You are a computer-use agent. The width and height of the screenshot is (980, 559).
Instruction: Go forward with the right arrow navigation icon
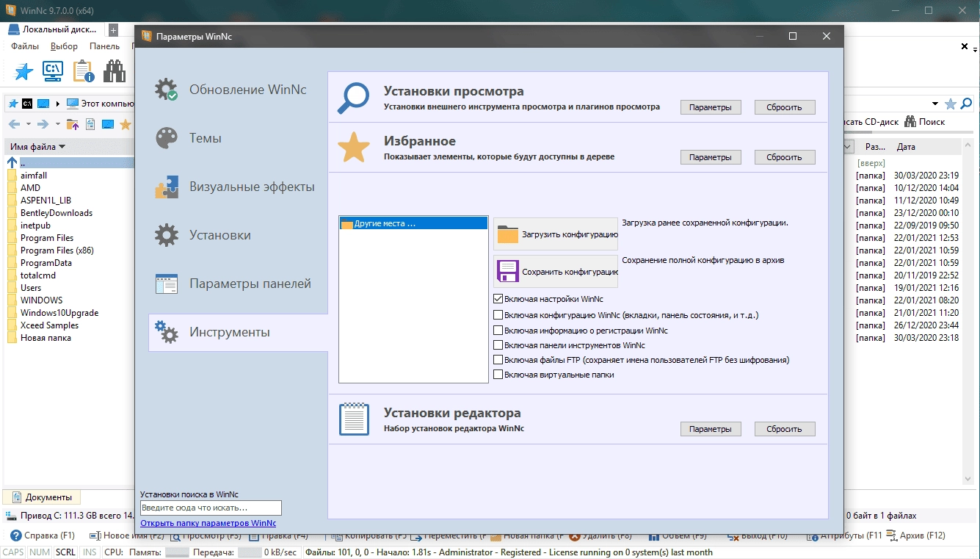43,124
